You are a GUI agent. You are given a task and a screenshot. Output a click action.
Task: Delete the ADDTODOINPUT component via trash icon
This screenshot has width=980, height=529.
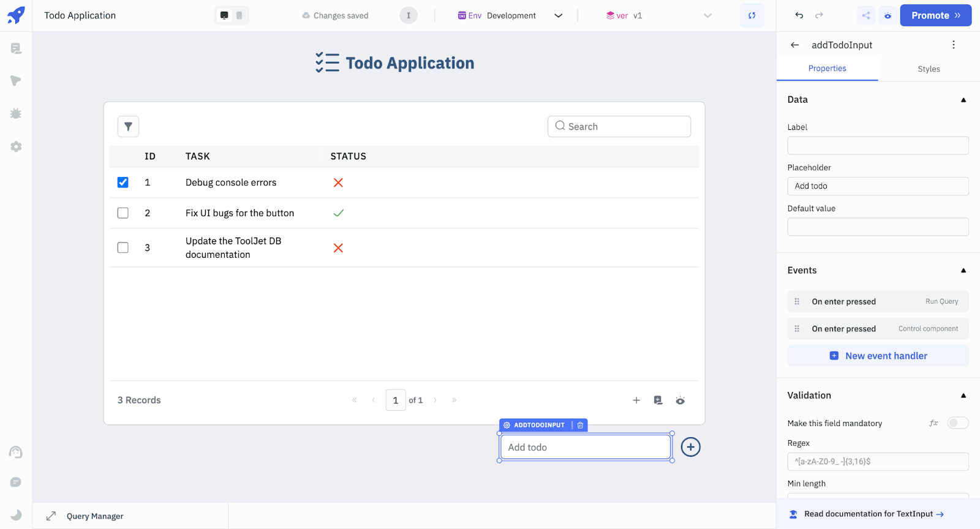point(580,425)
